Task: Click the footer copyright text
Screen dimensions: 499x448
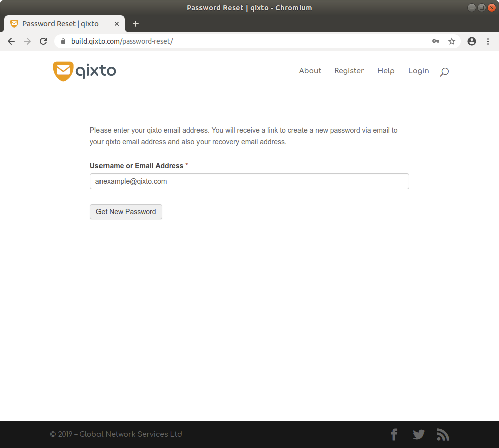Action: [116, 434]
